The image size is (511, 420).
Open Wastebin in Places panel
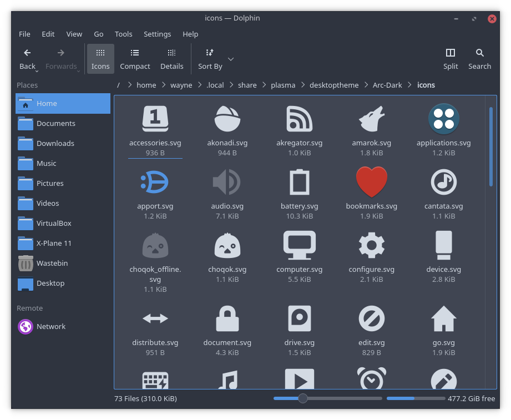pyautogui.click(x=63, y=264)
